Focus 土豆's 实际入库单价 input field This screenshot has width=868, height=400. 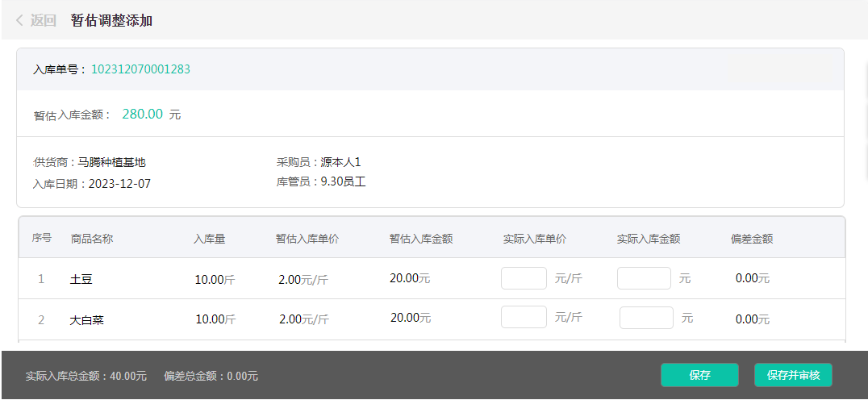[x=524, y=278]
